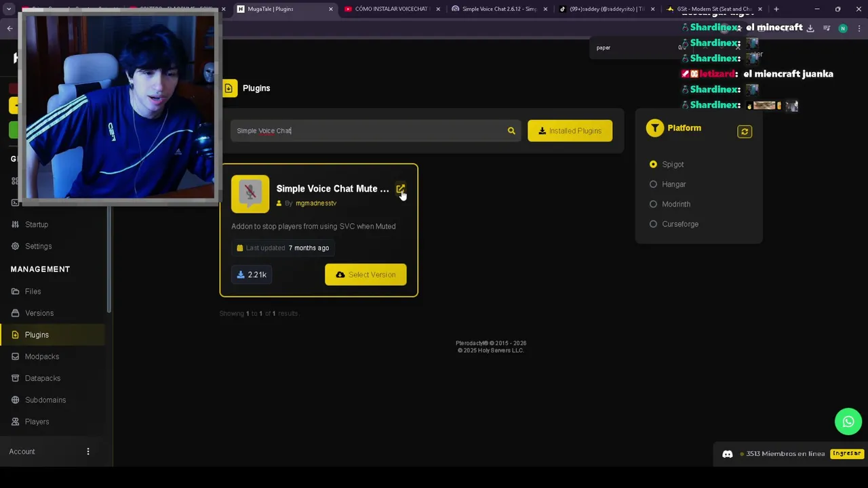Click the Versions sidebar icon
The height and width of the screenshot is (488, 868).
[x=16, y=313]
